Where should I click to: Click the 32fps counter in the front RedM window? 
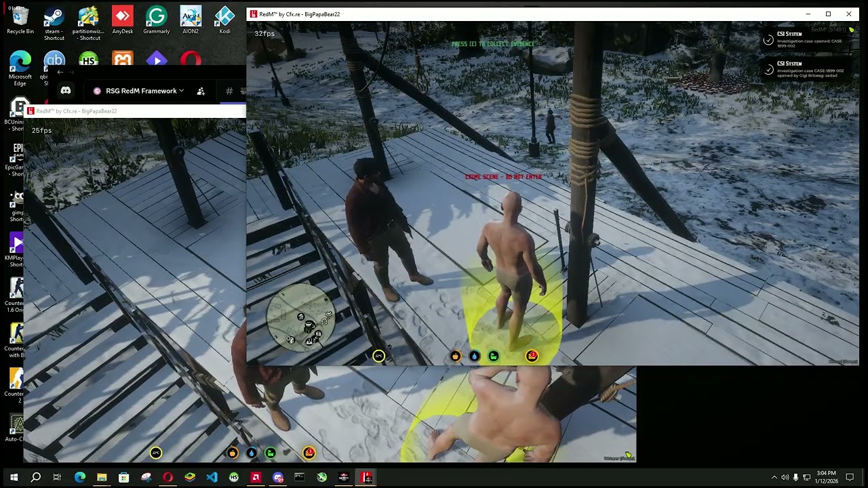click(x=264, y=33)
